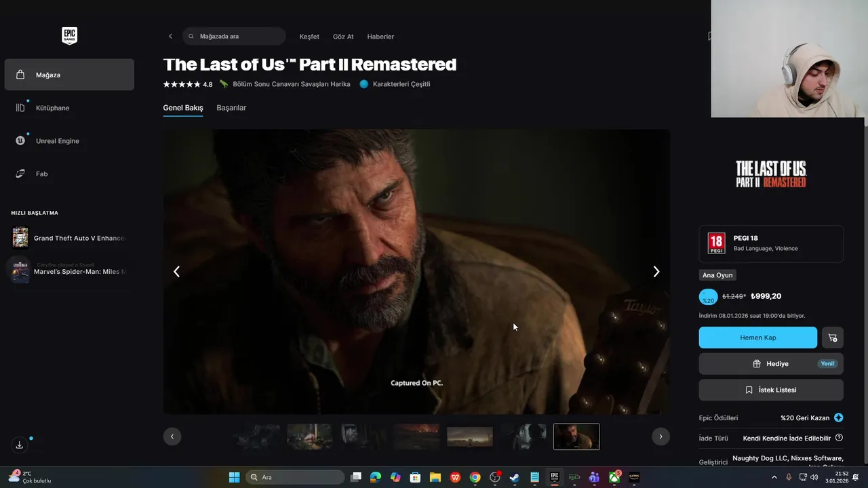Select the third thumbnail in strip

(x=363, y=436)
